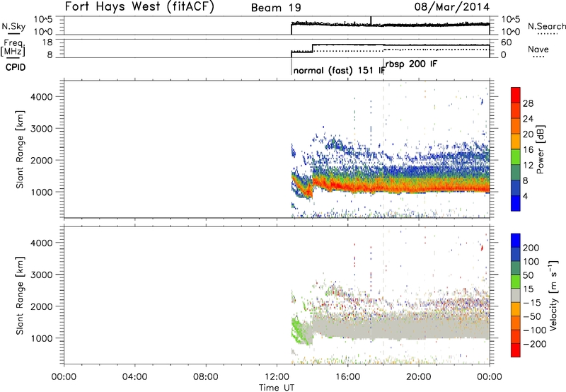
Task: Click the 'rbsp 200 IF' annotation
Action: [411, 64]
